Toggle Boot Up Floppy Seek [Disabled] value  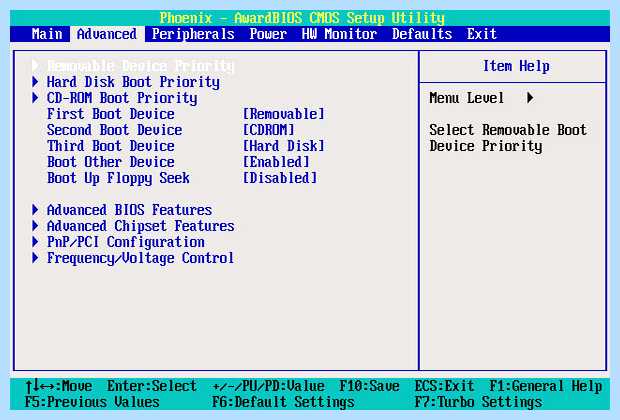click(280, 178)
